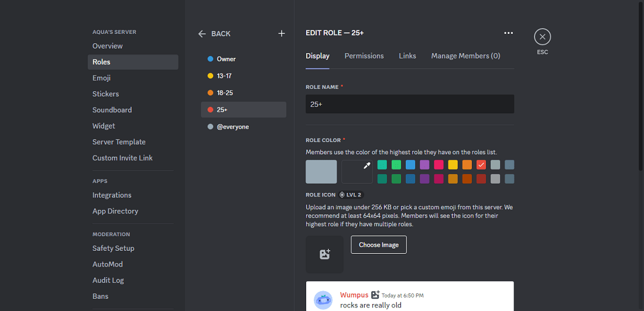644x311 pixels.
Task: Pick the dark teal color swatch
Action: (x=382, y=179)
